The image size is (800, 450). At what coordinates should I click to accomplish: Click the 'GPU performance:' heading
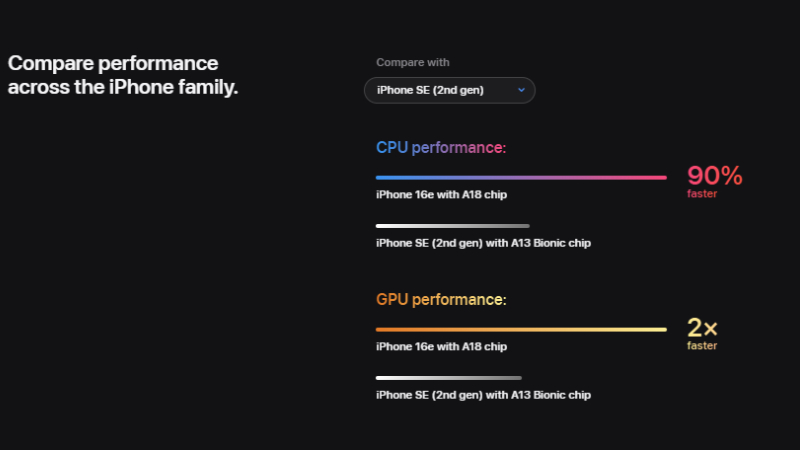pos(441,299)
